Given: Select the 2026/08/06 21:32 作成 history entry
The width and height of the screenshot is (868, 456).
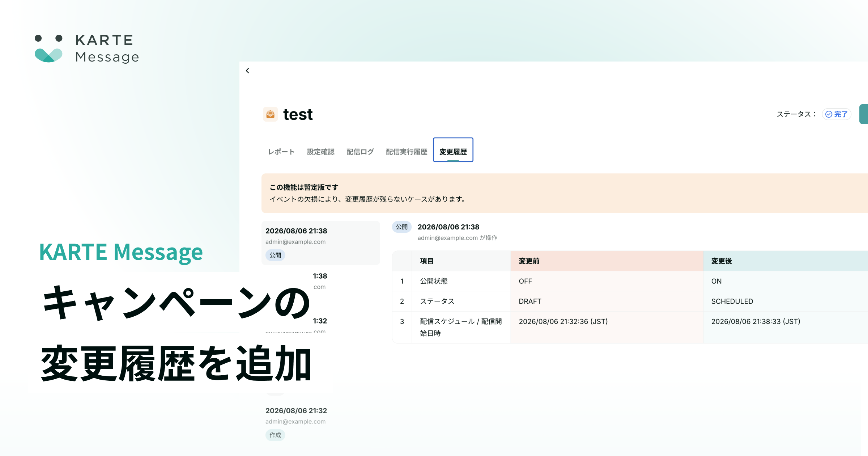Looking at the screenshot, I should (x=320, y=423).
